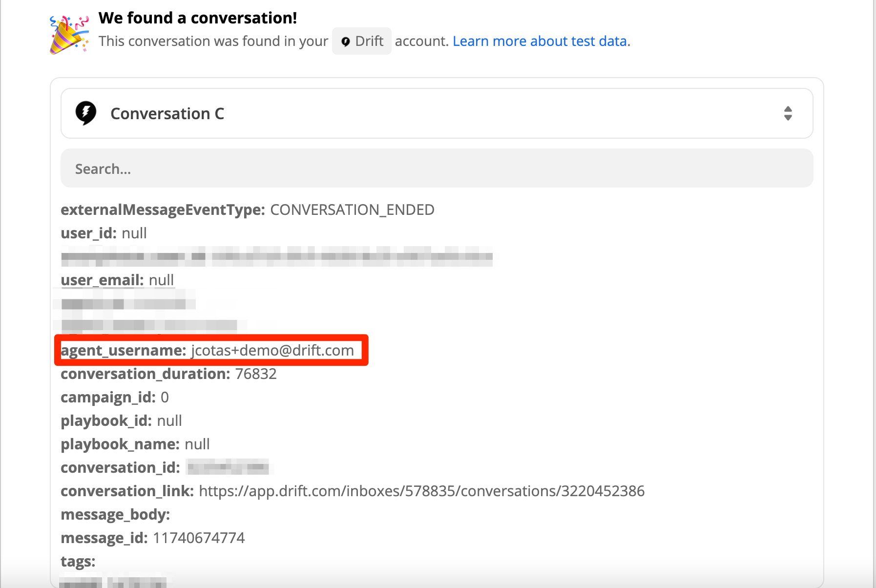Select the conversation_link app.drift.com URL
The image size is (876, 588).
422,491
